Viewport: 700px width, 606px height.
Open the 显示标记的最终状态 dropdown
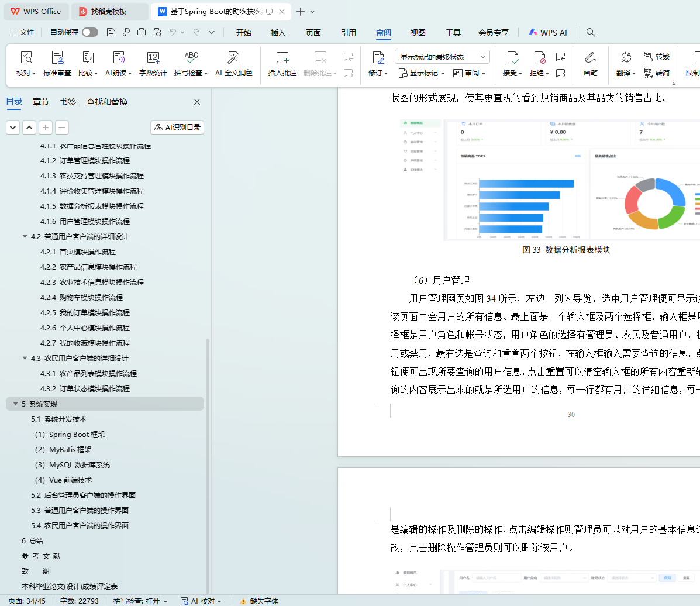tap(442, 57)
